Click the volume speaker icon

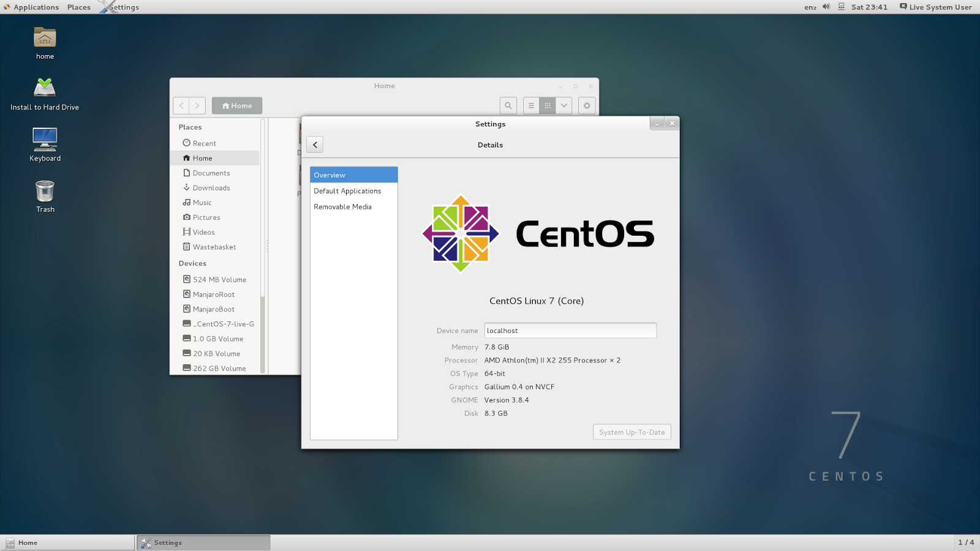pyautogui.click(x=826, y=7)
